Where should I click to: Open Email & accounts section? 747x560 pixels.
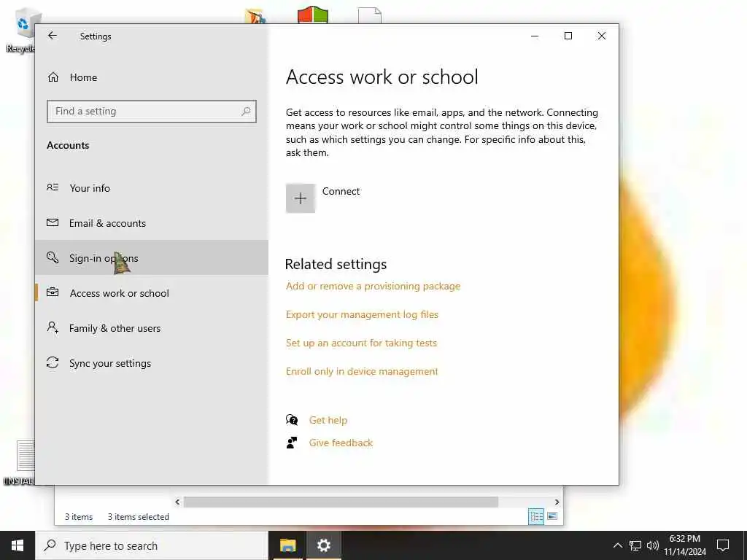[152, 223]
